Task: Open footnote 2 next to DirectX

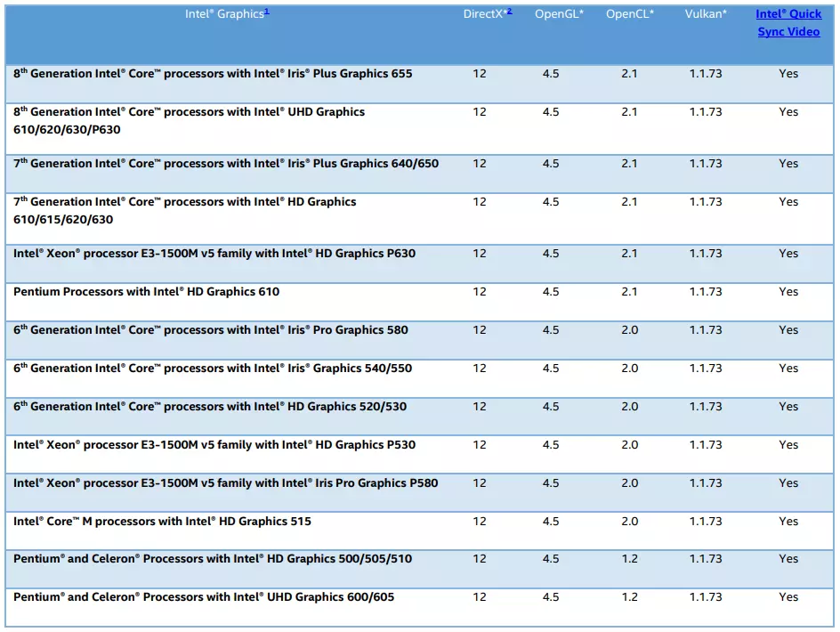Action: coord(510,12)
